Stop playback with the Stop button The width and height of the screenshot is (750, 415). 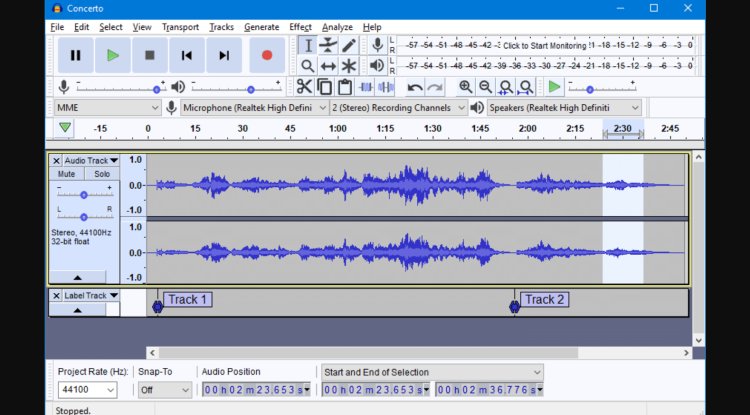(x=150, y=55)
